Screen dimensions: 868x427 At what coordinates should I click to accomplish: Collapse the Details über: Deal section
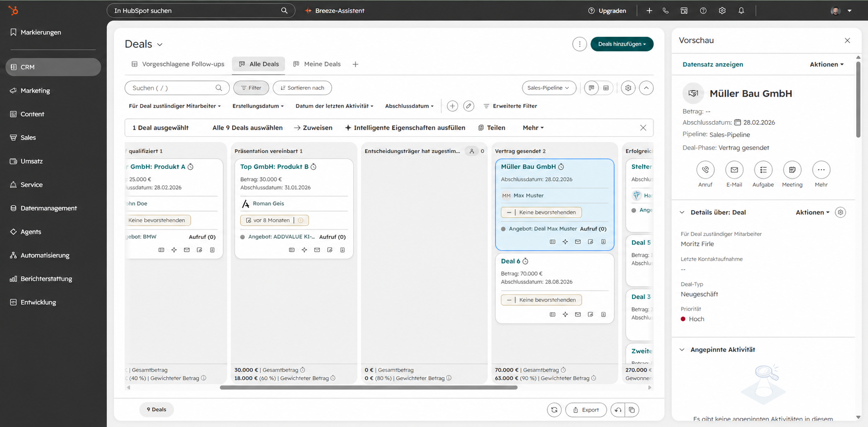coord(682,213)
